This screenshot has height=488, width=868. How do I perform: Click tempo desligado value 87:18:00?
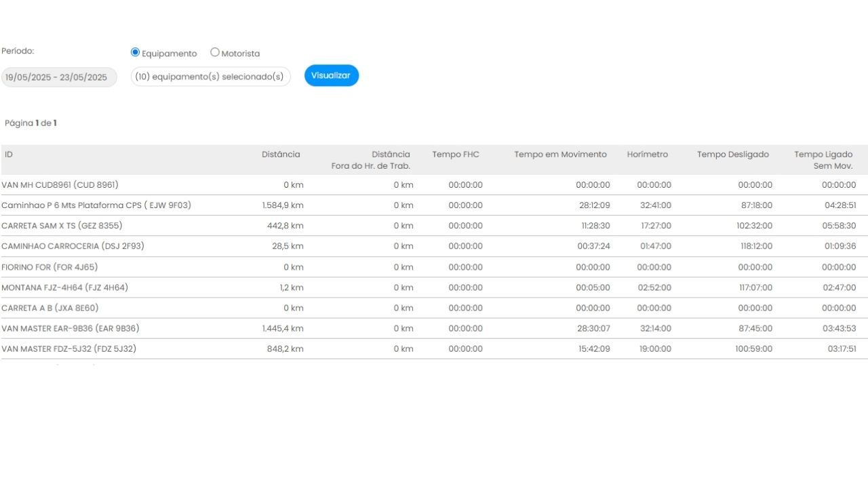click(757, 205)
